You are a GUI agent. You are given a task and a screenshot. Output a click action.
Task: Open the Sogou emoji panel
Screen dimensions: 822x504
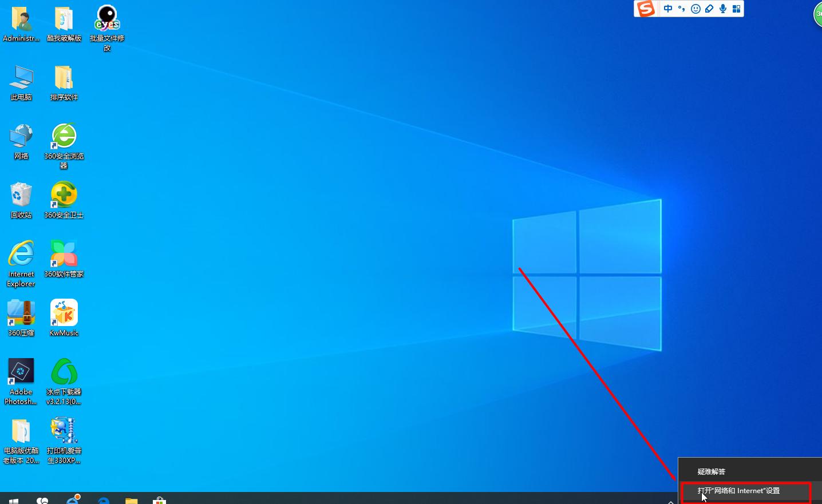click(x=695, y=9)
